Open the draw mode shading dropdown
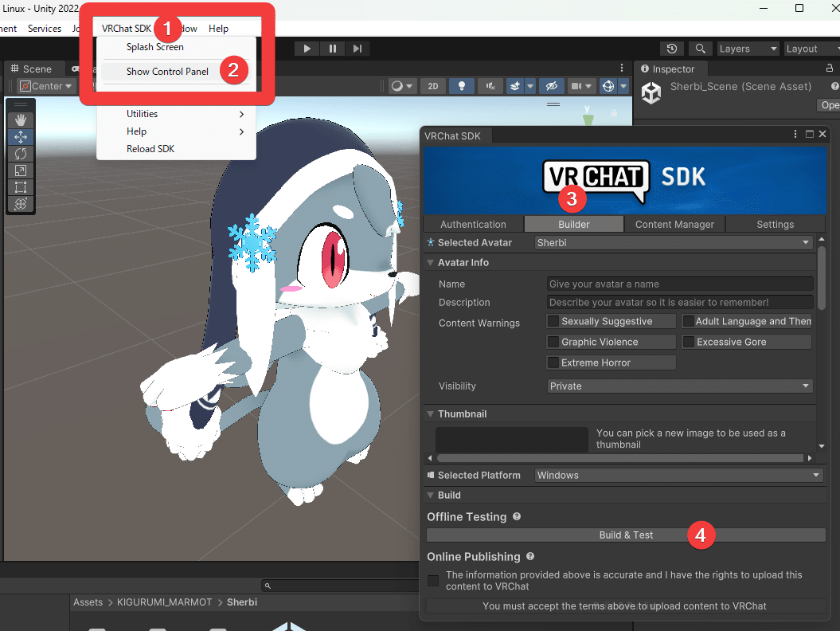This screenshot has width=840, height=631. click(402, 86)
